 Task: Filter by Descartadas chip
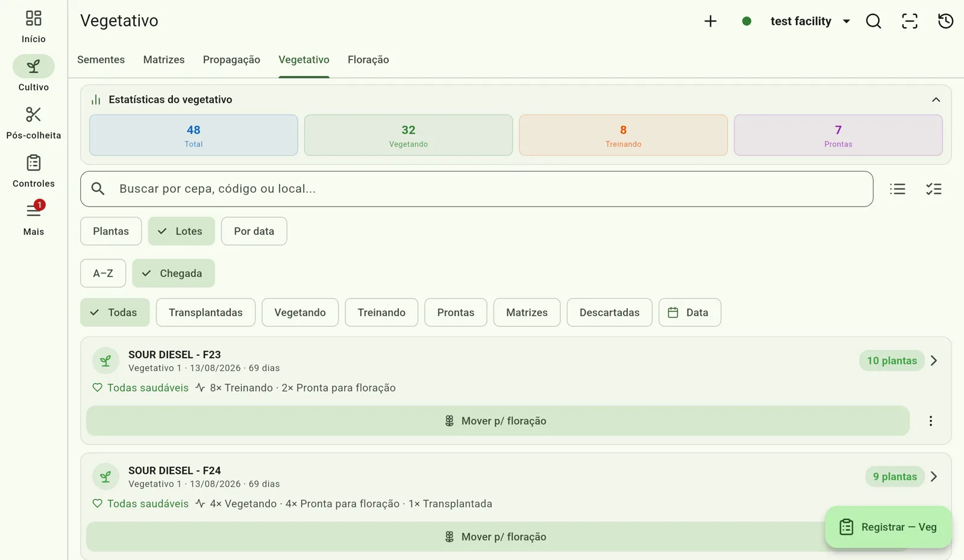[x=609, y=313]
